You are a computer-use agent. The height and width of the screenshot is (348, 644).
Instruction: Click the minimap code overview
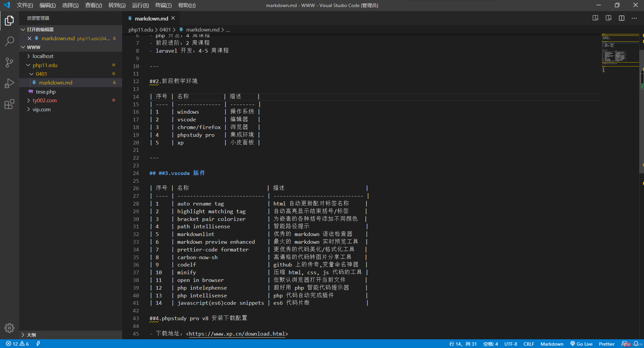coord(620,53)
